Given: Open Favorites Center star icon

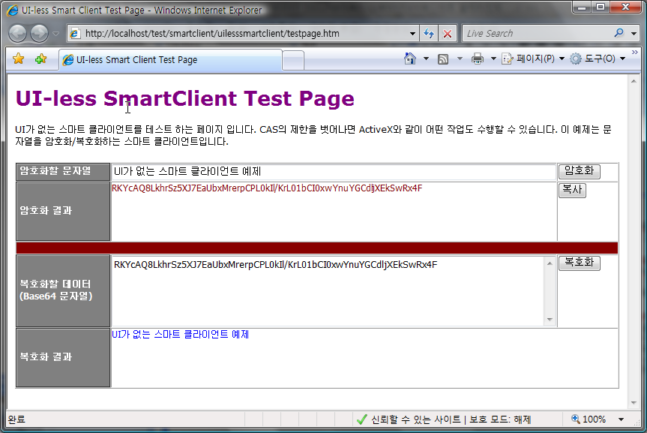Looking at the screenshot, I should pos(19,59).
